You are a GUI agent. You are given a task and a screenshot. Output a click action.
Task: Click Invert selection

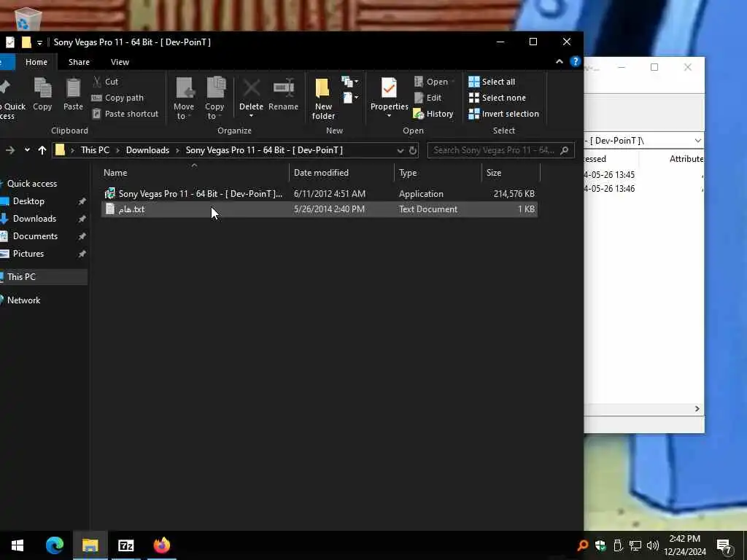(x=503, y=114)
